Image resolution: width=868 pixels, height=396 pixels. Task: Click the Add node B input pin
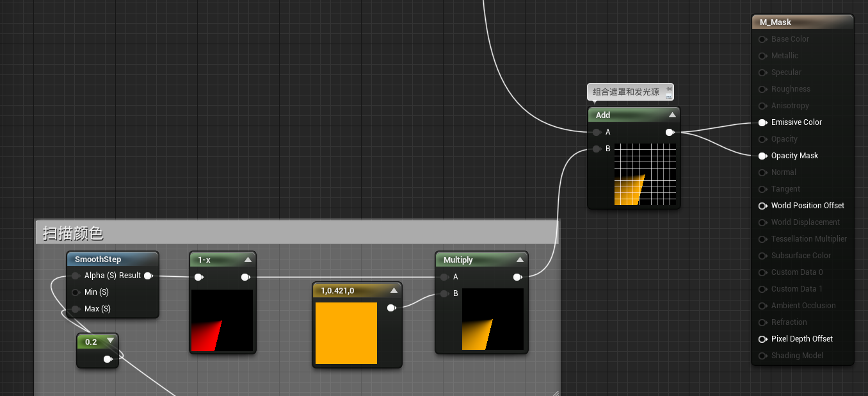tap(597, 149)
